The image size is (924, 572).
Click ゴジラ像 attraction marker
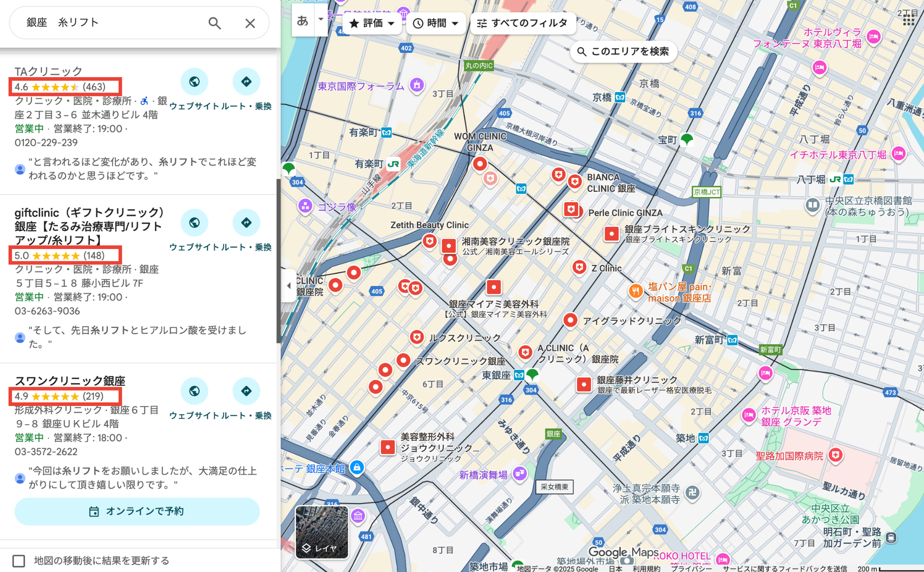coord(305,207)
